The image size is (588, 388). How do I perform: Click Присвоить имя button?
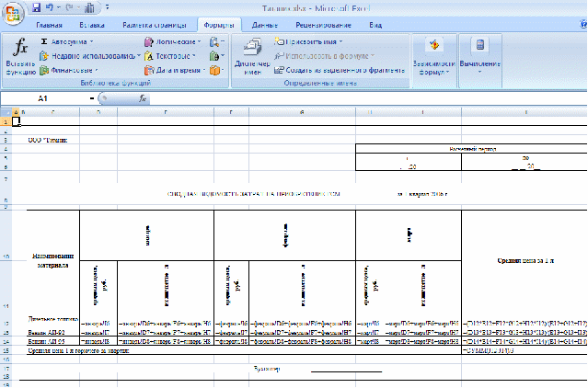click(x=308, y=41)
